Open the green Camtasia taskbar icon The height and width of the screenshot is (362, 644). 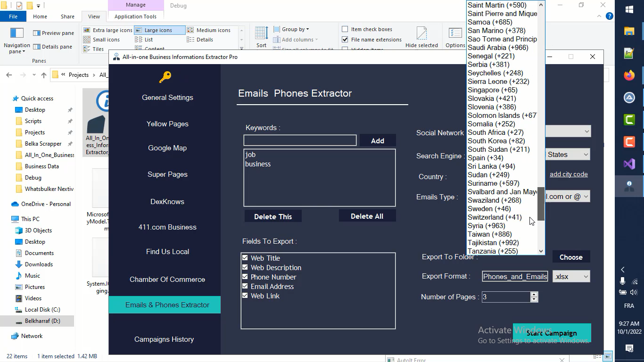(629, 120)
